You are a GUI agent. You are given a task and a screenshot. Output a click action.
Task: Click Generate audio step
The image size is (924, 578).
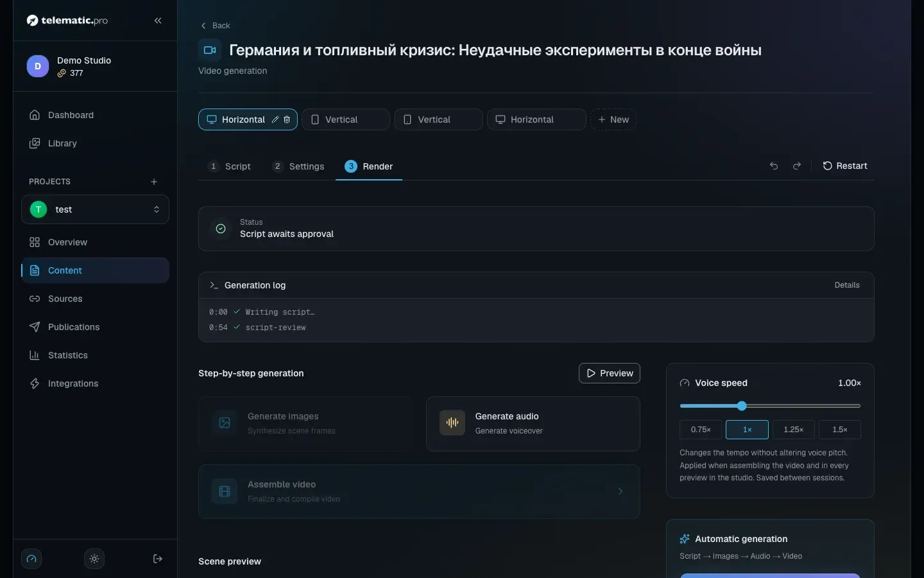click(533, 424)
